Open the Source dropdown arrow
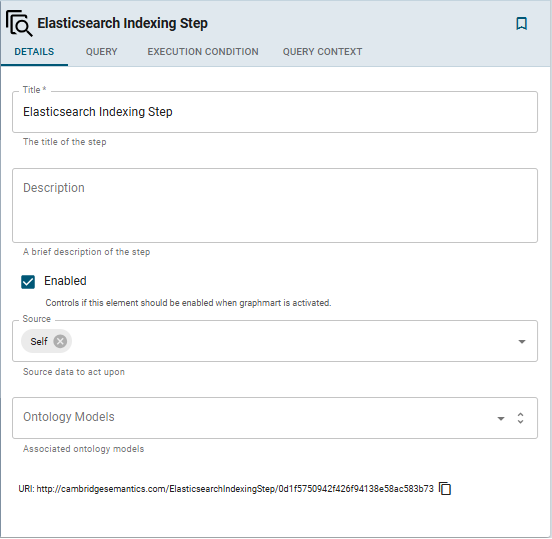This screenshot has height=539, width=552. pyautogui.click(x=522, y=341)
